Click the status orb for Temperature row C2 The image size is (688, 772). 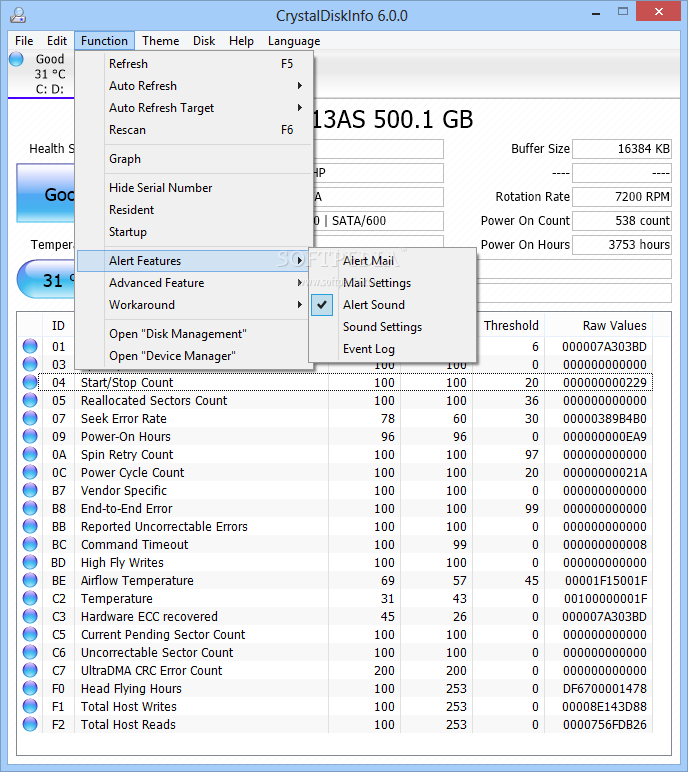click(x=30, y=598)
